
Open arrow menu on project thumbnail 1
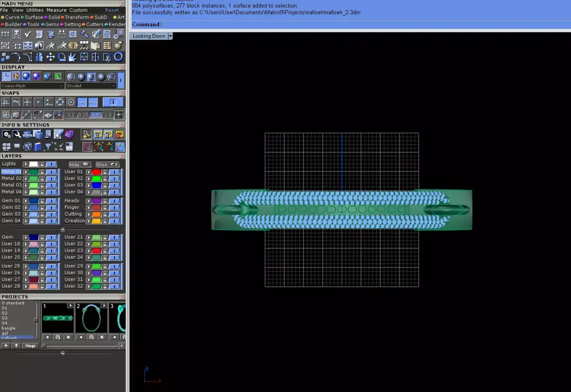pyautogui.click(x=70, y=305)
